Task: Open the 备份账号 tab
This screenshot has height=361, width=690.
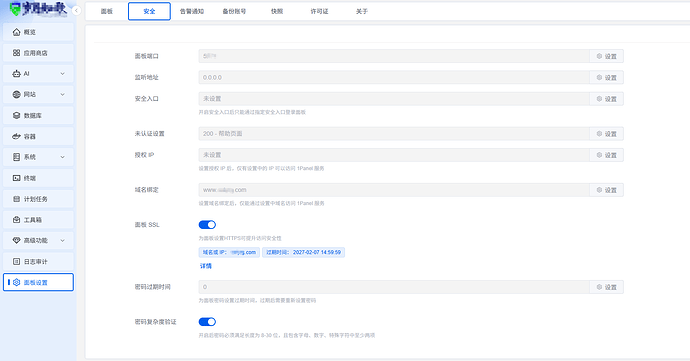Action: pos(234,11)
